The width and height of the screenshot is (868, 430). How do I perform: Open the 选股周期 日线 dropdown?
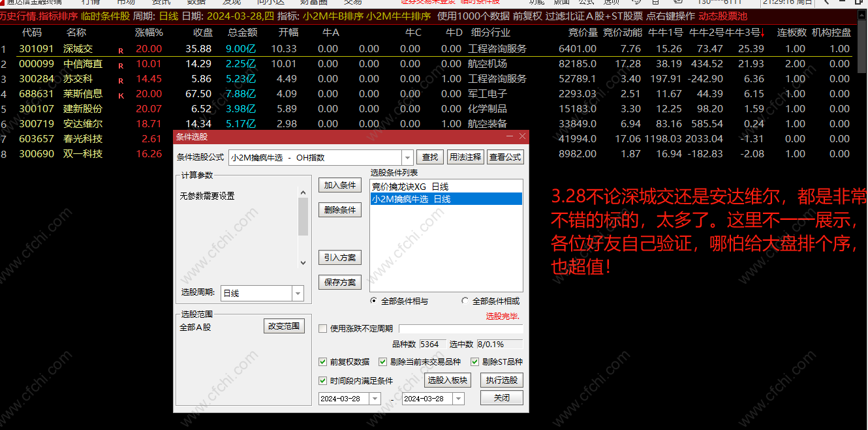[x=298, y=294]
